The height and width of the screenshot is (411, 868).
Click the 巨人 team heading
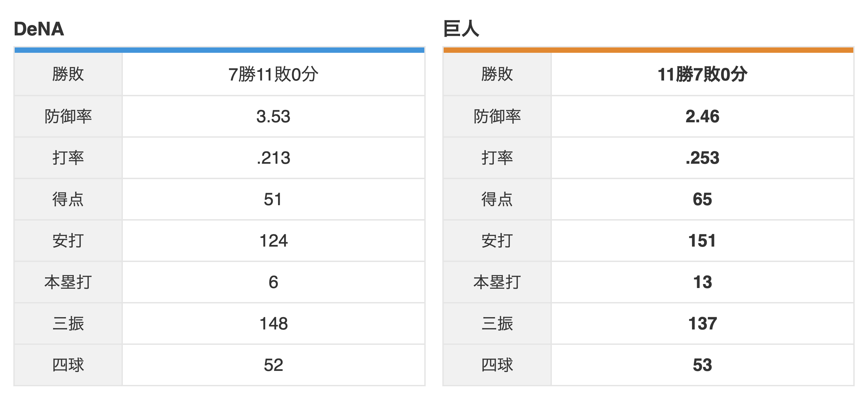(x=461, y=29)
